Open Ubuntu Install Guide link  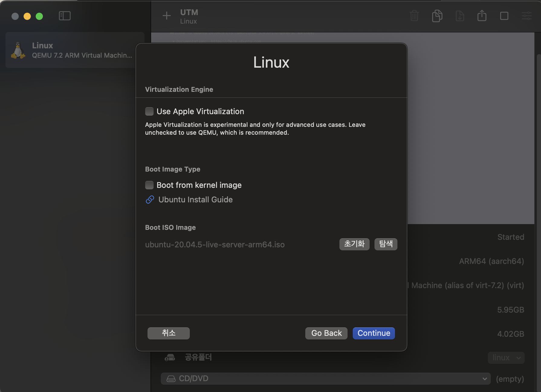[x=196, y=200]
